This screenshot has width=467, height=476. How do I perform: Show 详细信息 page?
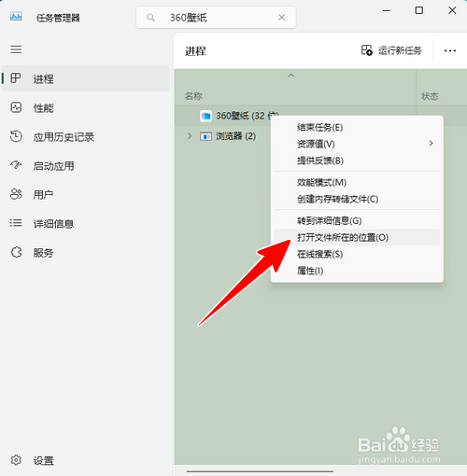[86, 223]
